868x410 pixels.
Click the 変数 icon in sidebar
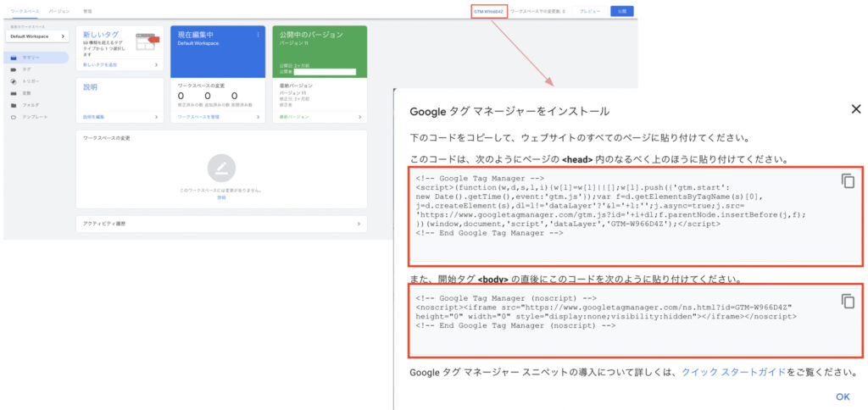tap(14, 93)
